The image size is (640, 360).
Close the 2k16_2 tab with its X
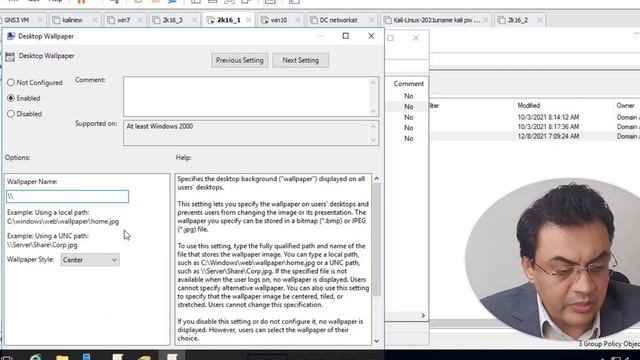(x=540, y=20)
